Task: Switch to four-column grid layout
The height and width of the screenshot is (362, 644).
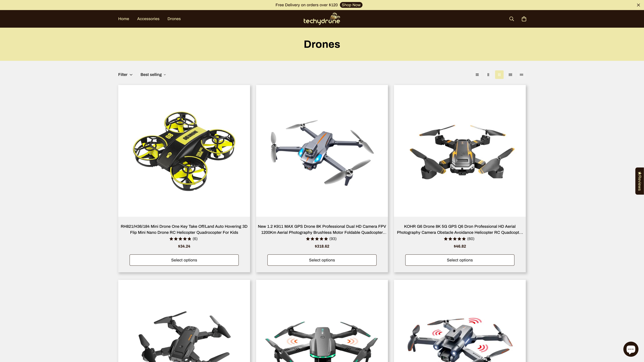Action: (510, 75)
